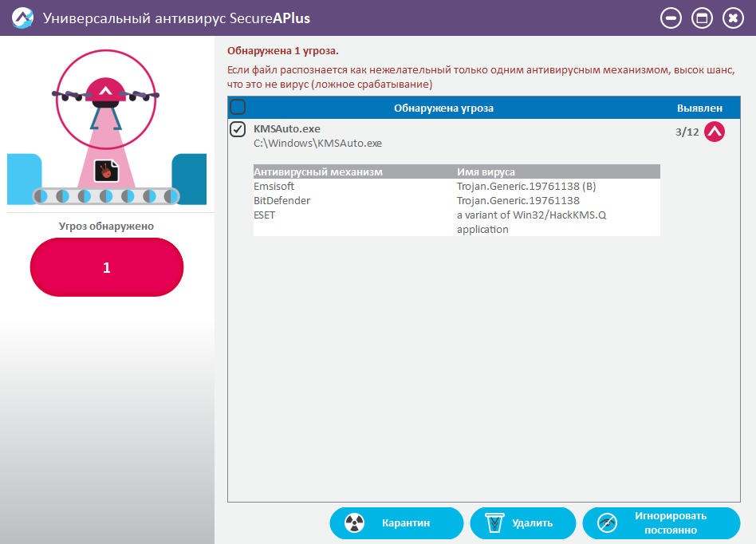Close the SecureAPlus window
The image size is (756, 544).
733,18
